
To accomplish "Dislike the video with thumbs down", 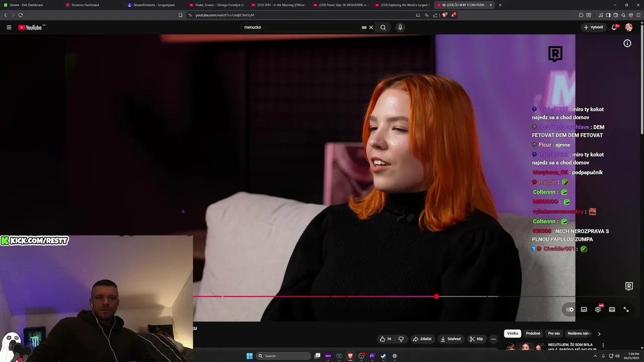I will [401, 339].
